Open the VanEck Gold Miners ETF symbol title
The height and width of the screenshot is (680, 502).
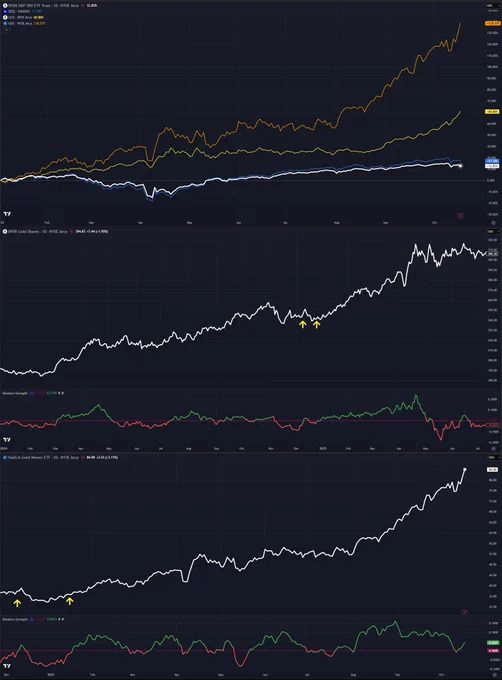43,458
